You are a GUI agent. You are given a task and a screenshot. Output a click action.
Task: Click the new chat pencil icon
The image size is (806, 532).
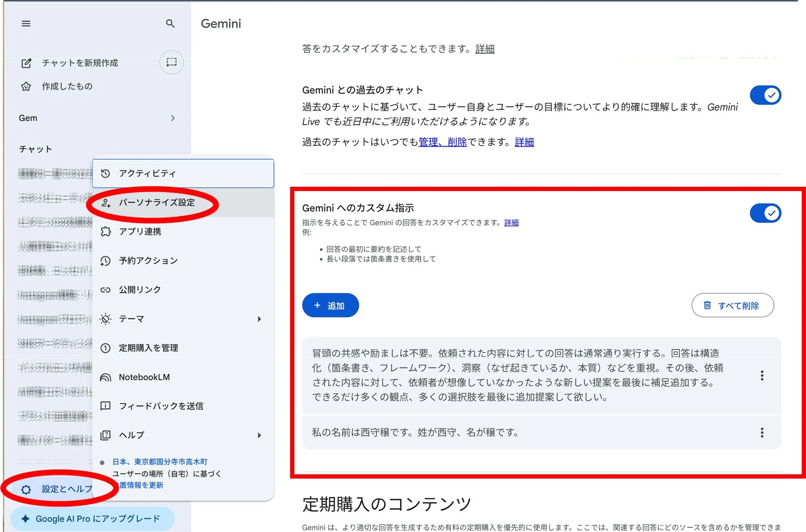pos(27,63)
